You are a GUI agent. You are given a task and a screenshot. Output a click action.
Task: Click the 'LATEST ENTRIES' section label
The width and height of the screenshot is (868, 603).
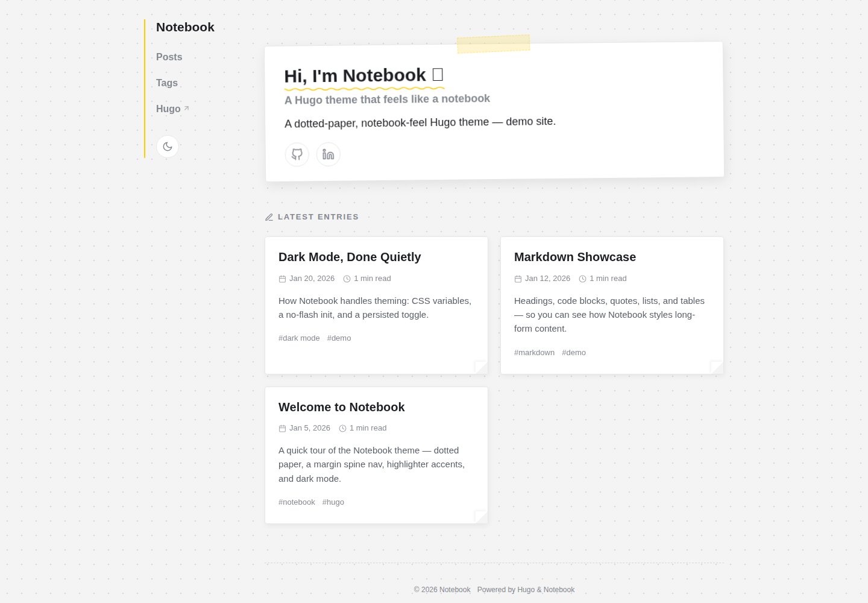(318, 217)
